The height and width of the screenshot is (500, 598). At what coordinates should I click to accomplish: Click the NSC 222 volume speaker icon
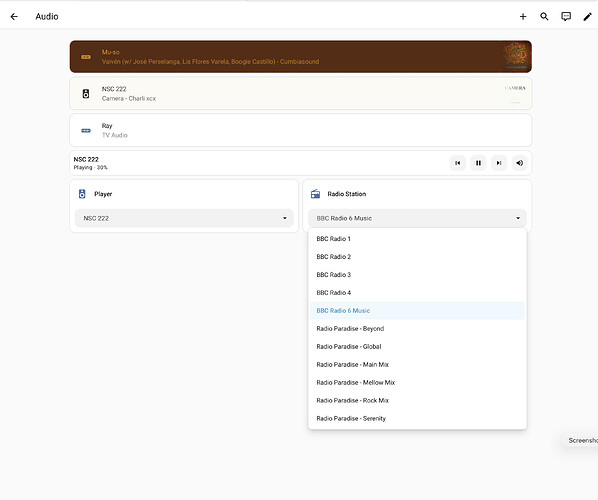coord(519,163)
